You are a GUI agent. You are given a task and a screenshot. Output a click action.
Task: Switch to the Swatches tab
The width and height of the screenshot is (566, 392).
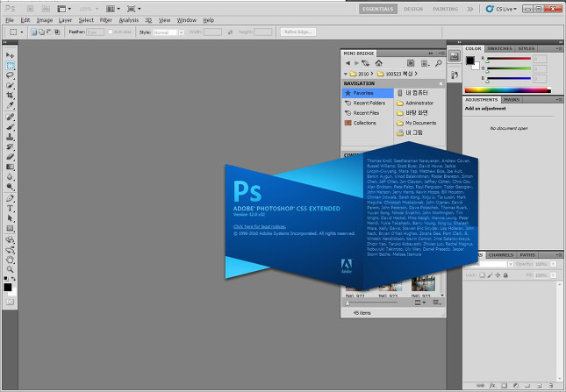point(499,48)
